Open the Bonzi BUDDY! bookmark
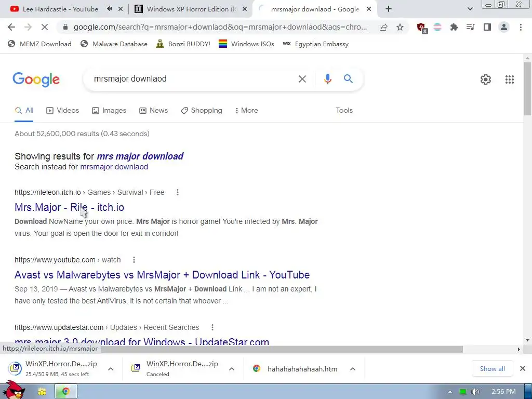This screenshot has height=399, width=532. click(183, 44)
